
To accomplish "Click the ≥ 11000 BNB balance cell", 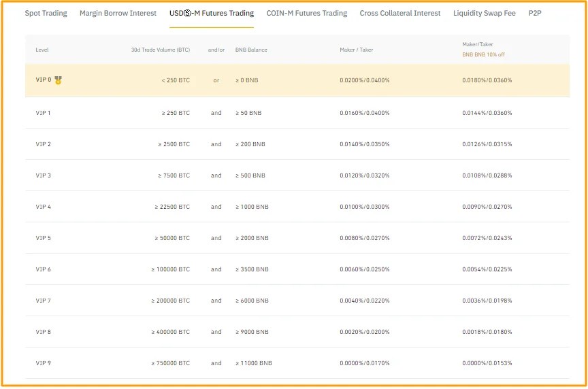I will (253, 363).
